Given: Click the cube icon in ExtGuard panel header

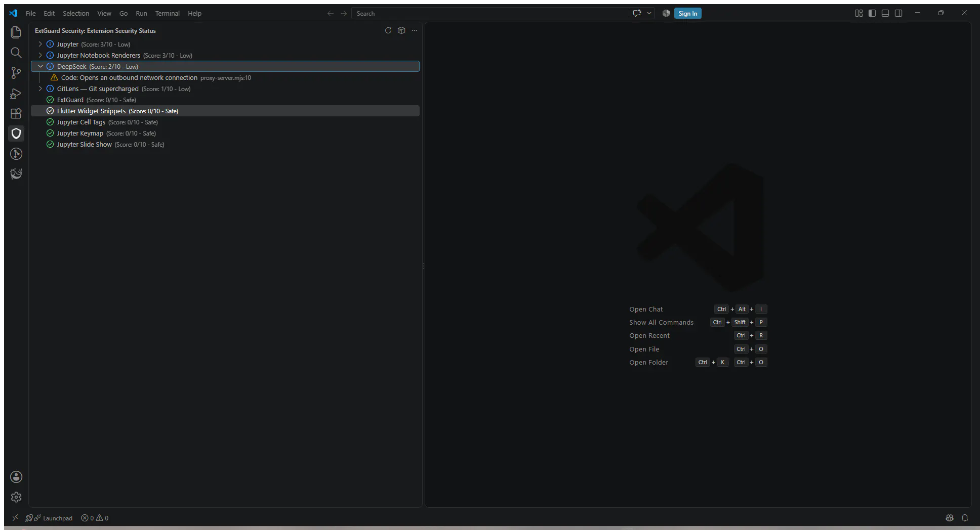Looking at the screenshot, I should 401,30.
